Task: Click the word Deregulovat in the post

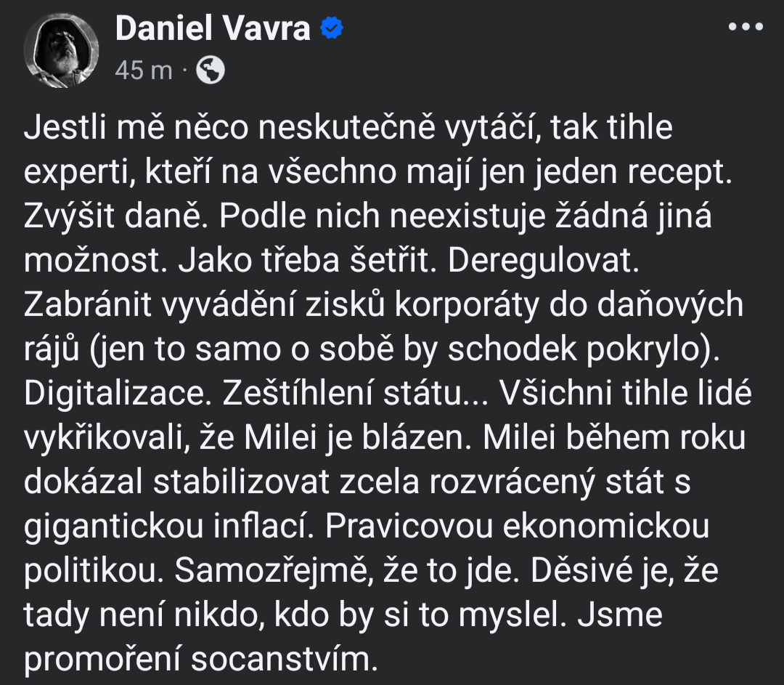Action: (x=544, y=261)
